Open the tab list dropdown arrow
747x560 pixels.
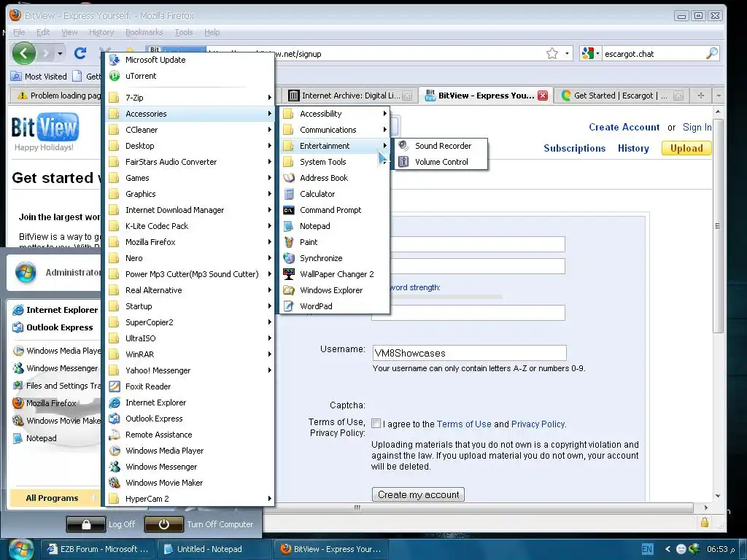718,96
